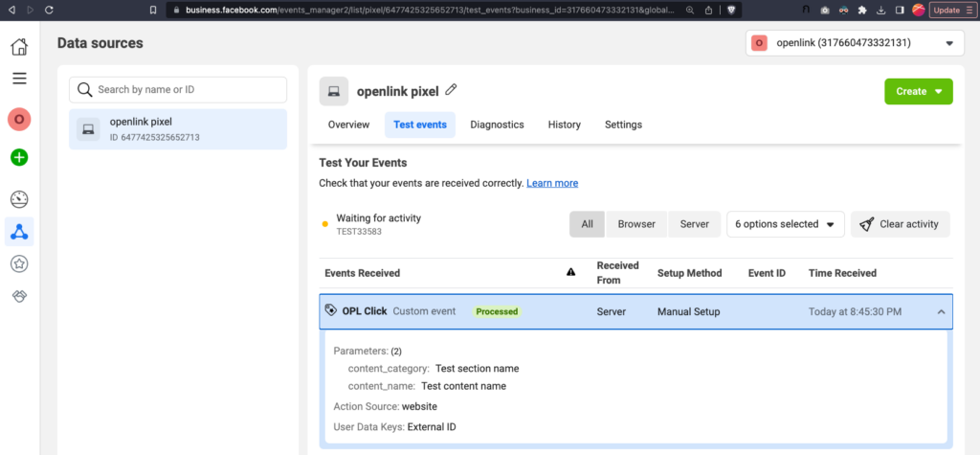980x455 pixels.
Task: Select the Data sources triangle icon
Action: [19, 232]
